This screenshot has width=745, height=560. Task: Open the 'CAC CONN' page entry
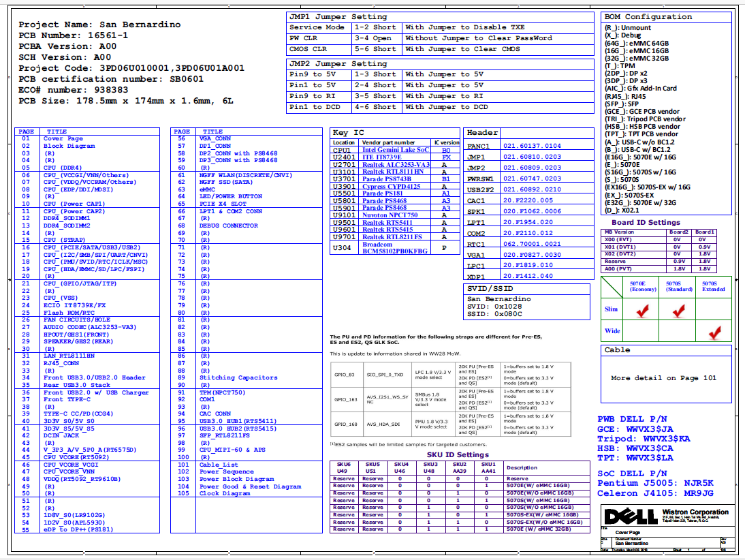tap(215, 414)
